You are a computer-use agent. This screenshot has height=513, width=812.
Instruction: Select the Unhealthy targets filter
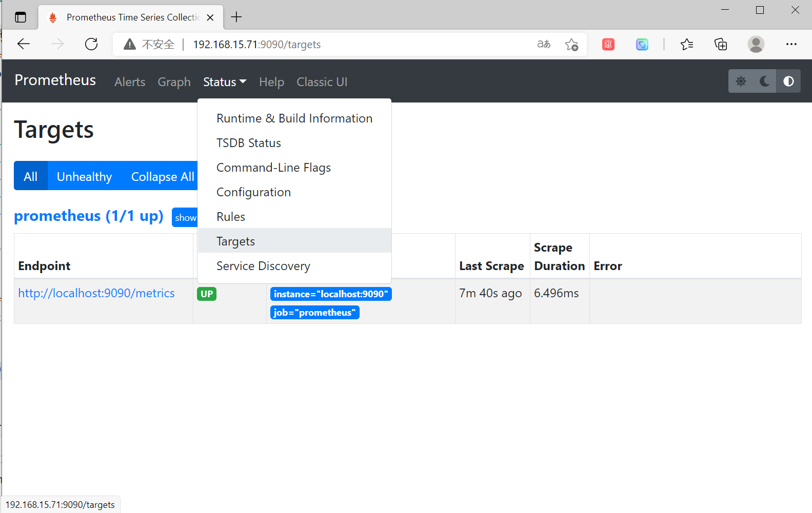84,176
